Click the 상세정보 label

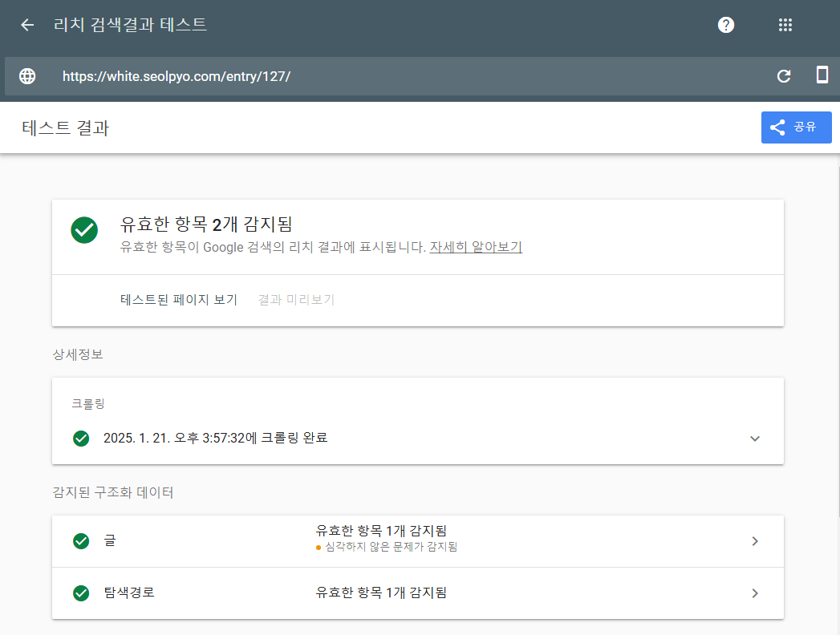(78, 354)
